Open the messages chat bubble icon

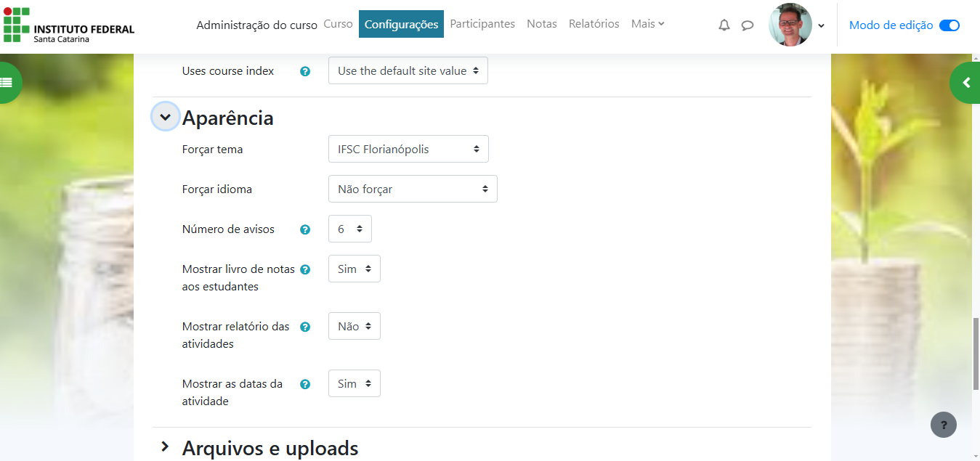[x=747, y=25]
